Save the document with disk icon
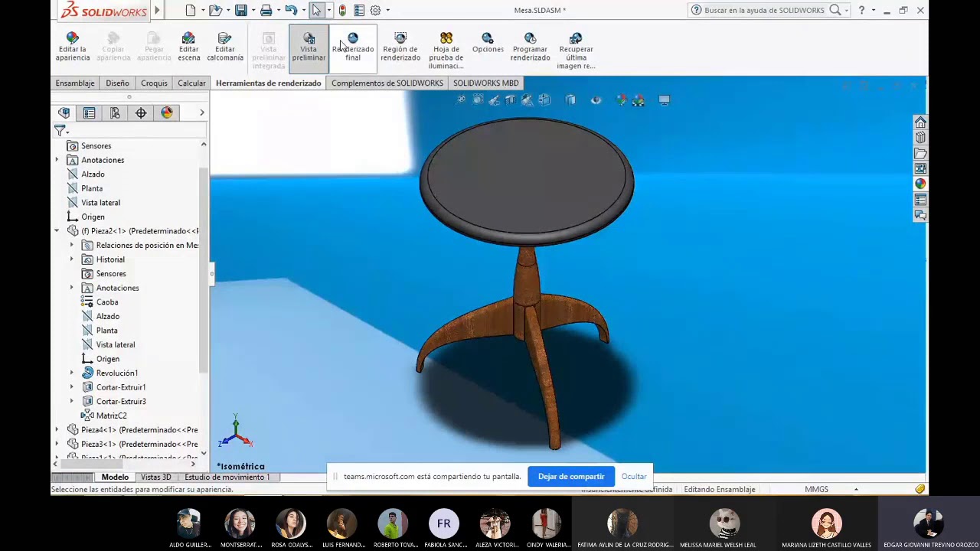This screenshot has height=551, width=980. point(241,11)
